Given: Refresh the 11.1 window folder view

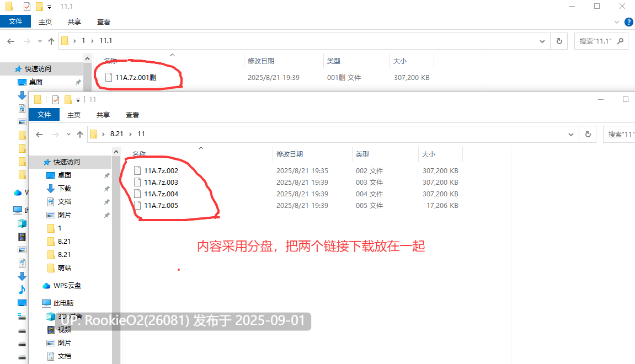Looking at the screenshot, I should tap(559, 41).
